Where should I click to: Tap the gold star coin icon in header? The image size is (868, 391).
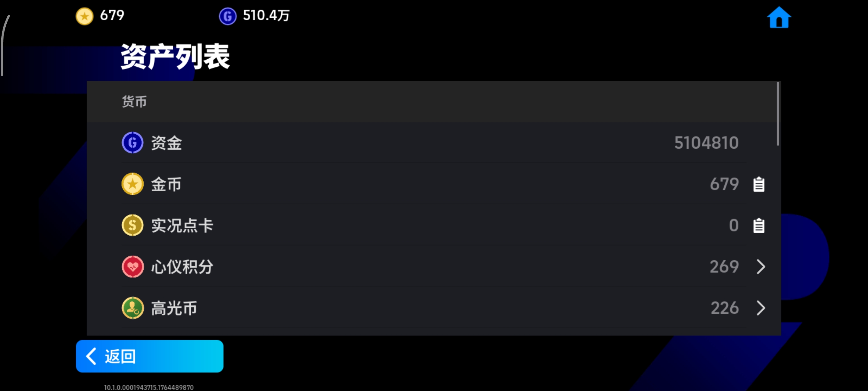(84, 16)
